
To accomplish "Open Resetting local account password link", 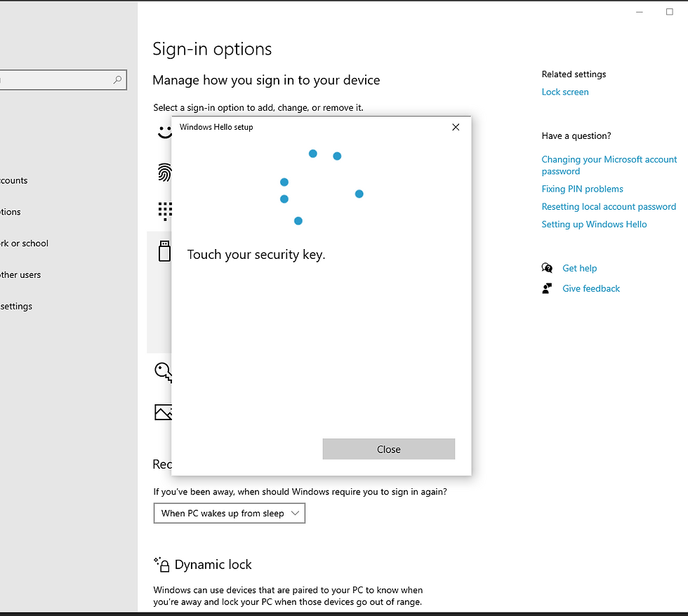I will (609, 206).
